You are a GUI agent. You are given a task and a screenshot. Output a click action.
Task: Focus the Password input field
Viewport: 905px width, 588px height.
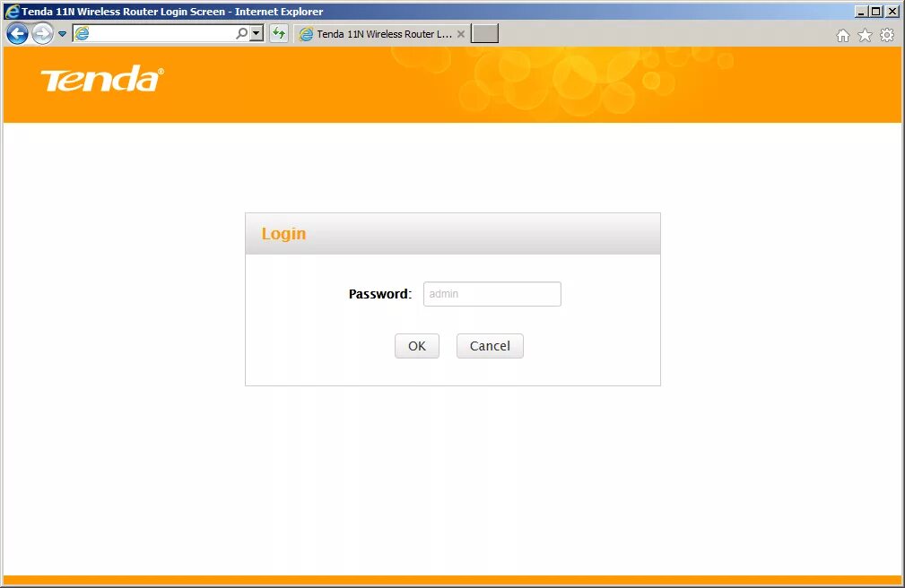coord(492,294)
